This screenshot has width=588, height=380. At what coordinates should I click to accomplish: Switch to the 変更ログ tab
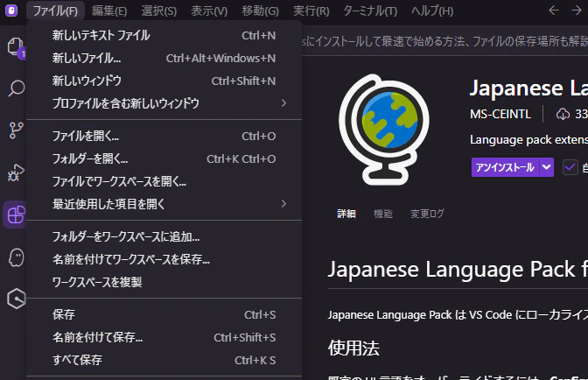(x=427, y=214)
